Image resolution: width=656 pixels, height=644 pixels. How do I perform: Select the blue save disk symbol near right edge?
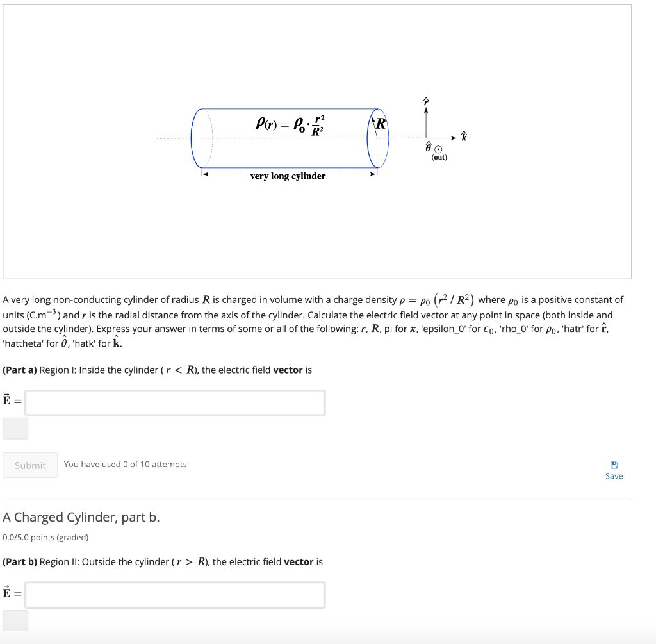(x=614, y=464)
